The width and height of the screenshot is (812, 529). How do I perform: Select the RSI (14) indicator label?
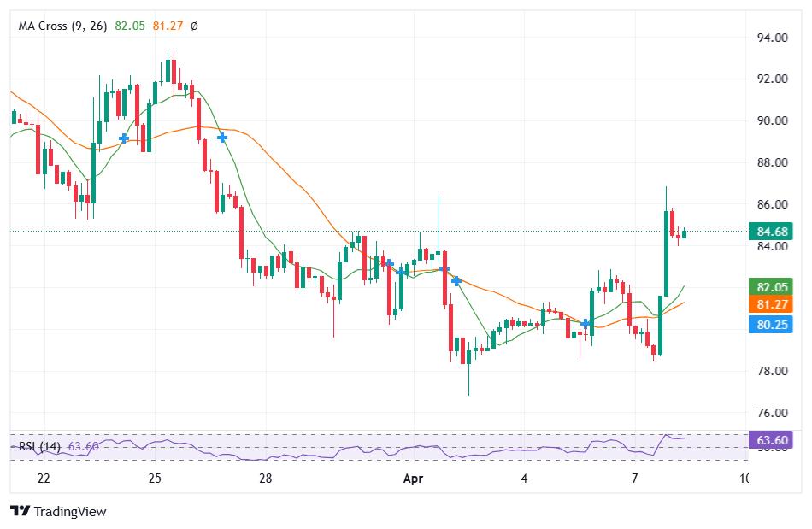coord(40,446)
